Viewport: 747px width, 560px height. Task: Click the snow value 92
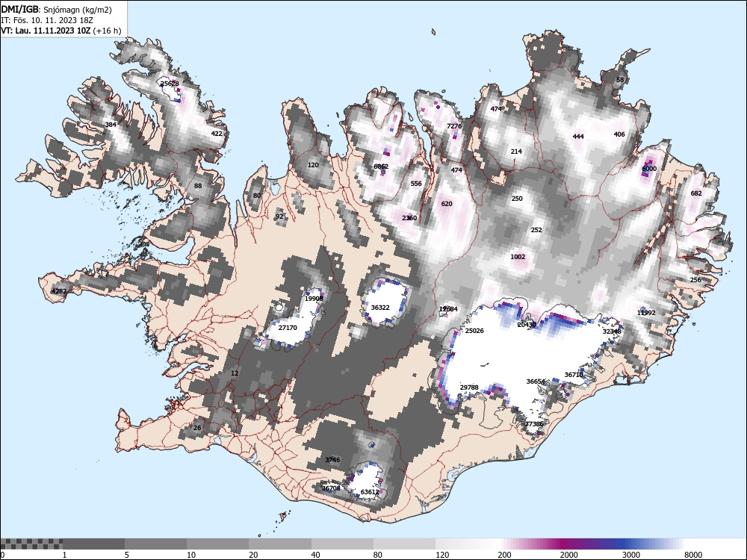(279, 217)
